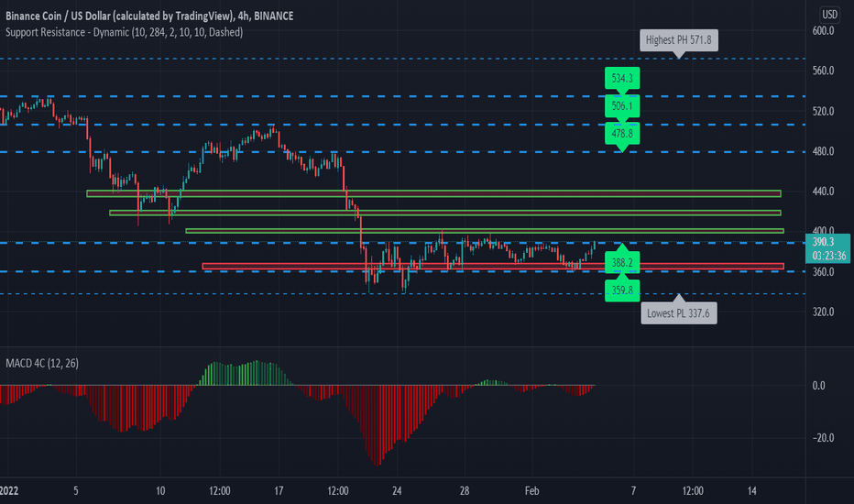
Task: Click the current price 390.3 countdown tag
Action: tap(827, 248)
